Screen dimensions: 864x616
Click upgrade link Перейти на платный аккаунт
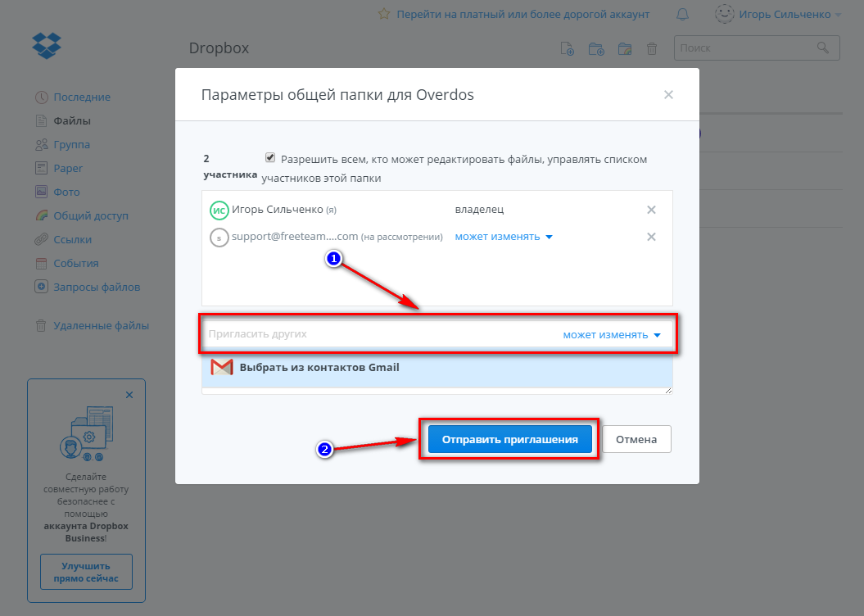click(523, 14)
